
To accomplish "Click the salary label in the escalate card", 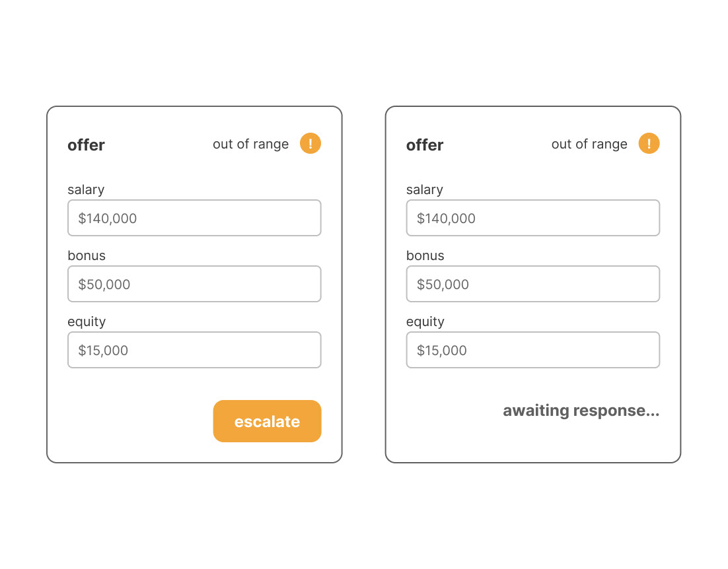I will point(86,189).
